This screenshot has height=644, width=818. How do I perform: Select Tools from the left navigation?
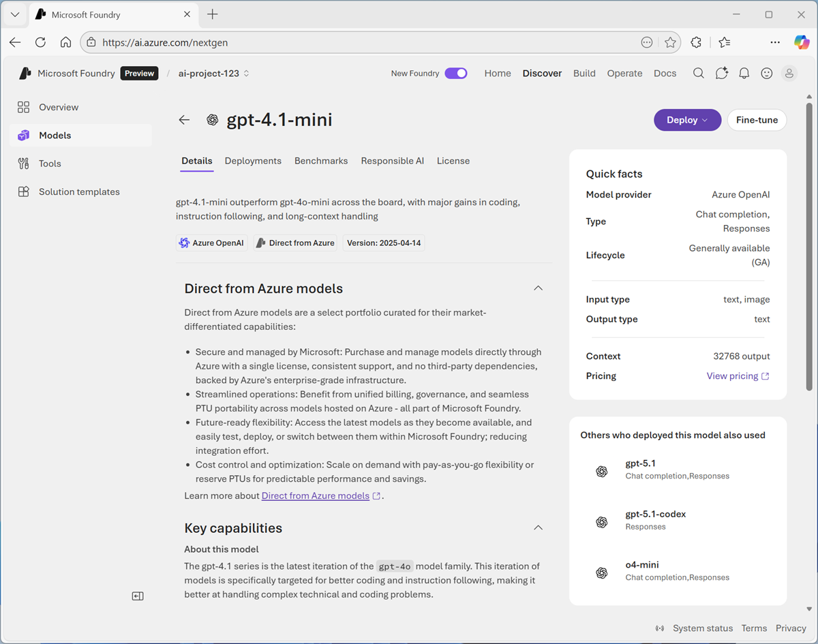point(48,163)
